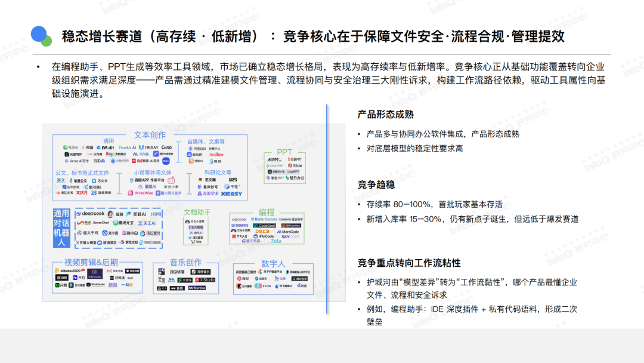Click the Baidu Comate logo
Screen dimensions: 644x363
[x=264, y=220]
